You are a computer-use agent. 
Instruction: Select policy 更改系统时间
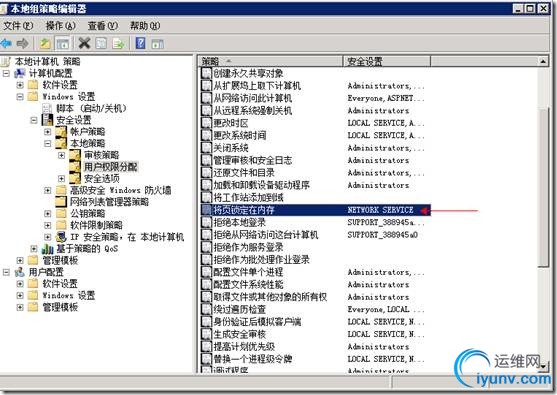pos(239,135)
